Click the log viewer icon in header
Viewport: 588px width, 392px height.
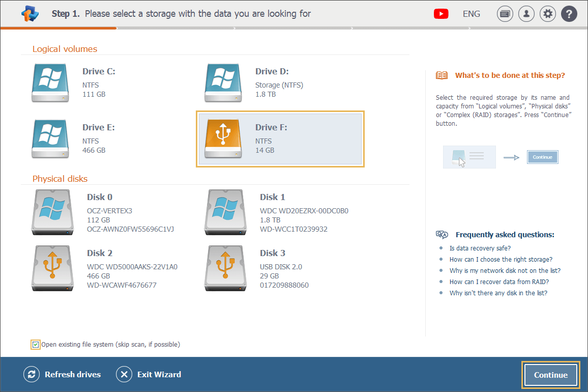point(505,14)
